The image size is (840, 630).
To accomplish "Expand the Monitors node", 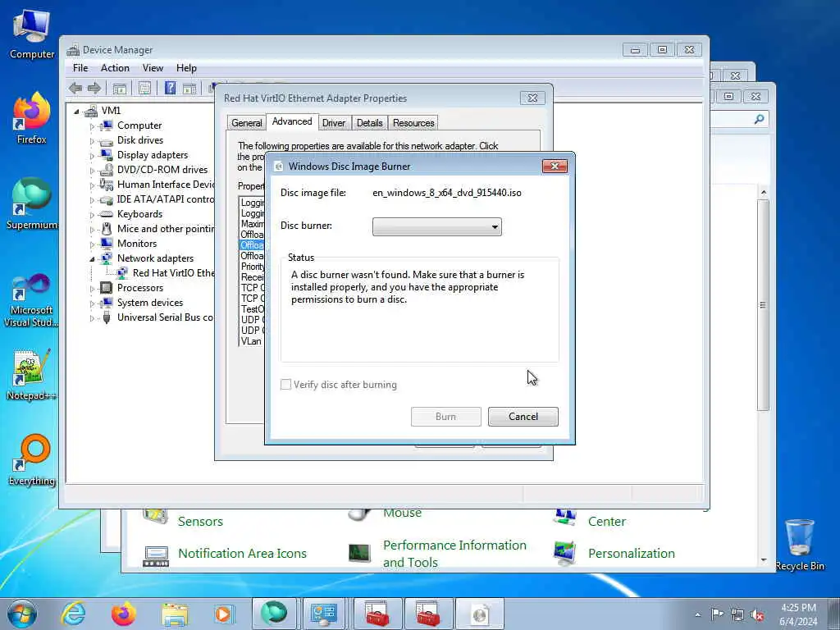I will [92, 244].
